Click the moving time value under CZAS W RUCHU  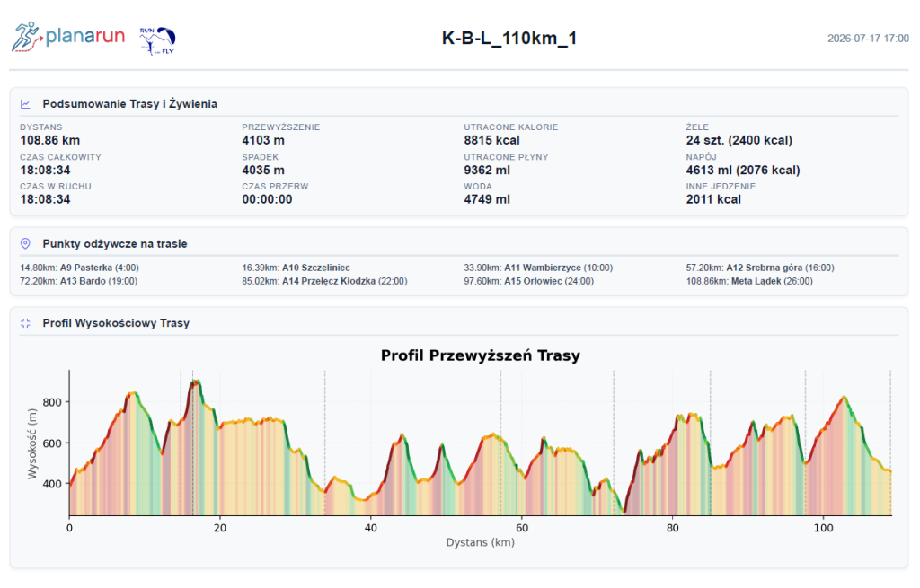45,199
